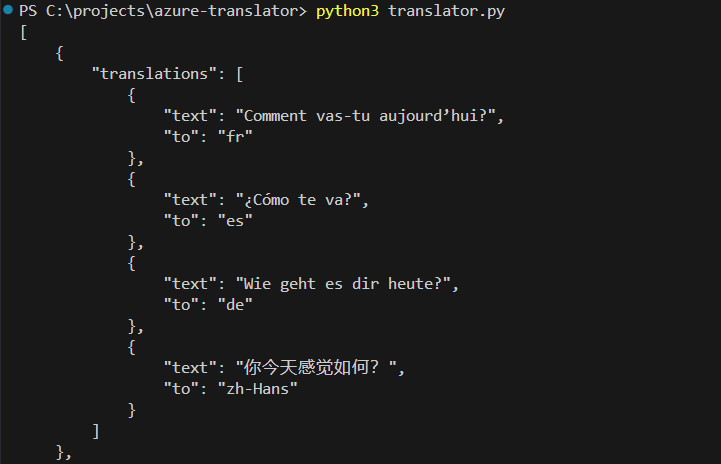Click the python3 command word
This screenshot has height=464, width=721.
pos(347,11)
